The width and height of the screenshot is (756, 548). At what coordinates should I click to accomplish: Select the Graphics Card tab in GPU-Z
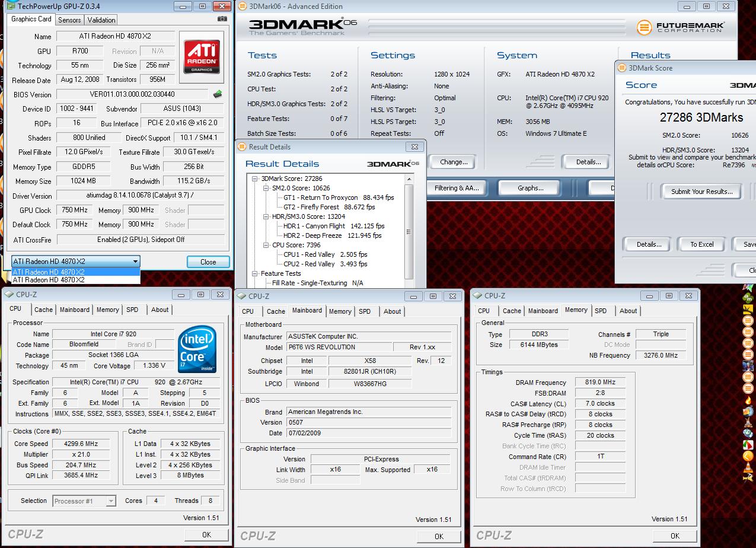click(31, 19)
